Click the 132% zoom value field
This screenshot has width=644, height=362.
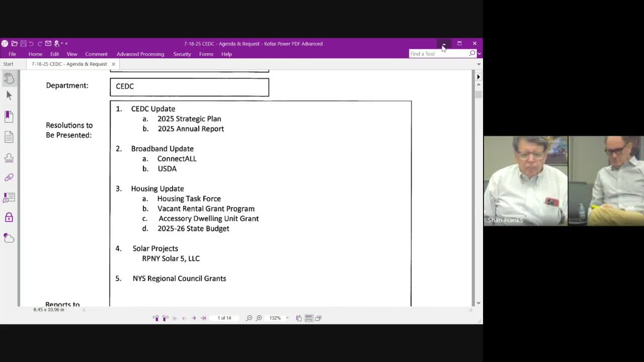275,318
